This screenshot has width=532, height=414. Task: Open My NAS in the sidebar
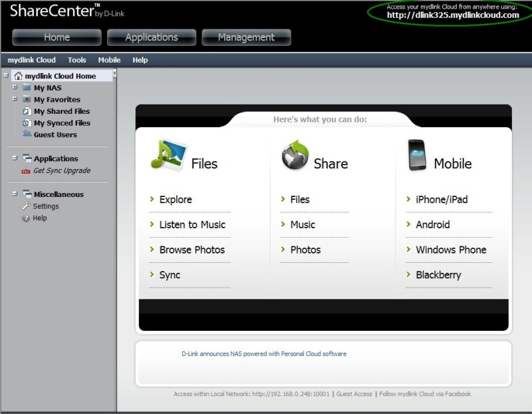coord(47,88)
